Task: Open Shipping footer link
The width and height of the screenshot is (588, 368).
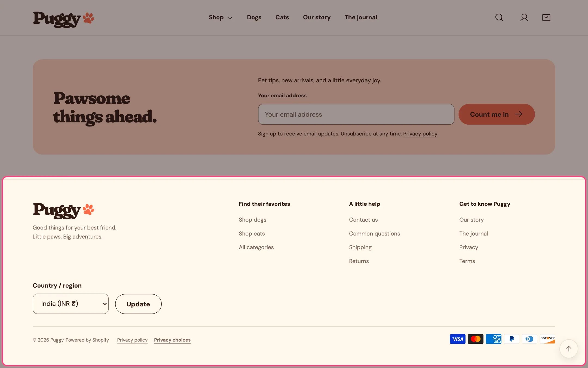Action: [360, 247]
